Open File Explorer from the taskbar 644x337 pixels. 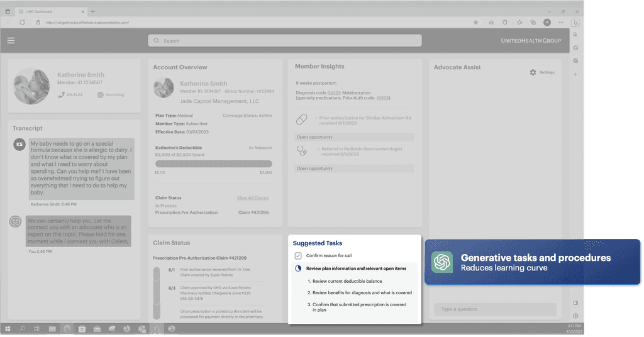pos(52,329)
